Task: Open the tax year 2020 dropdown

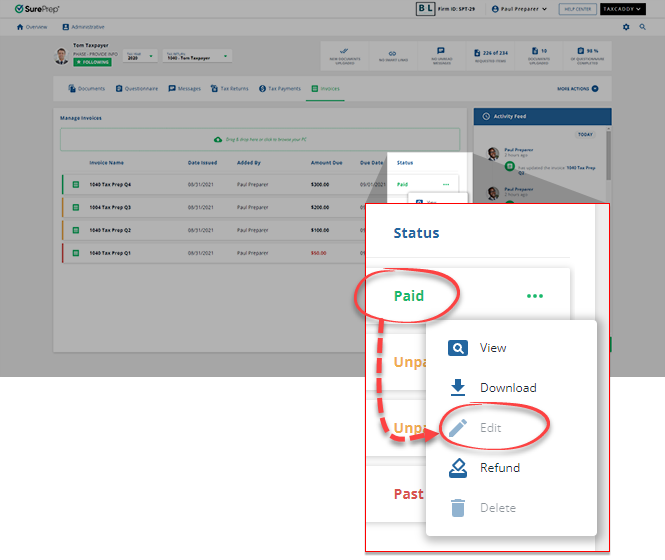Action: (140, 56)
